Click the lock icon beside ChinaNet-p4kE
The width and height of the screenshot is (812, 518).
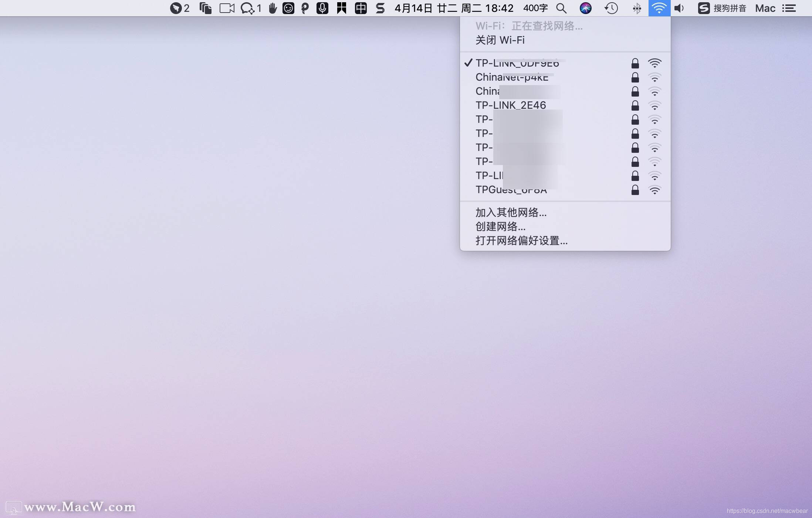point(635,77)
